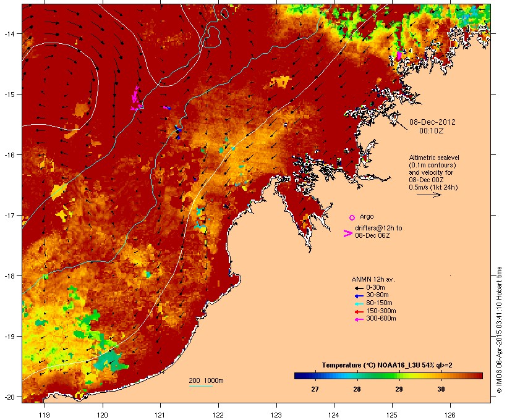Viewport: 507px width, 420px height.
Task: Click the latitude axis label -14
Action: 9,33
